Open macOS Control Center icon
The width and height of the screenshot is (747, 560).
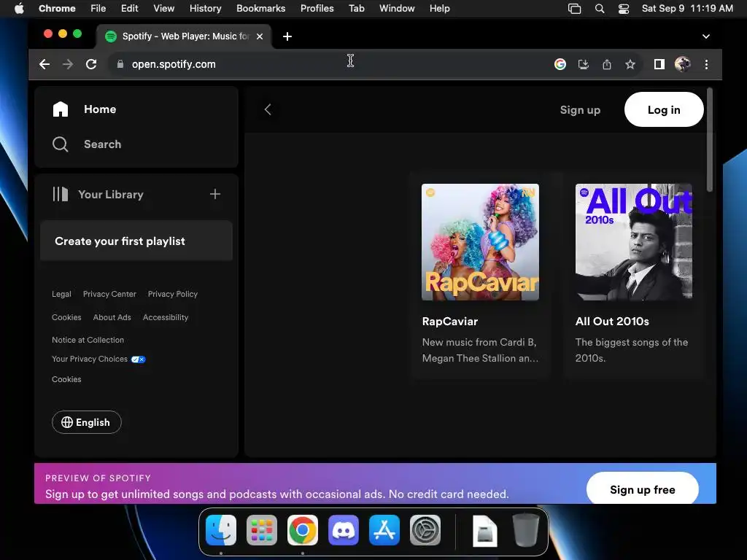(624, 9)
